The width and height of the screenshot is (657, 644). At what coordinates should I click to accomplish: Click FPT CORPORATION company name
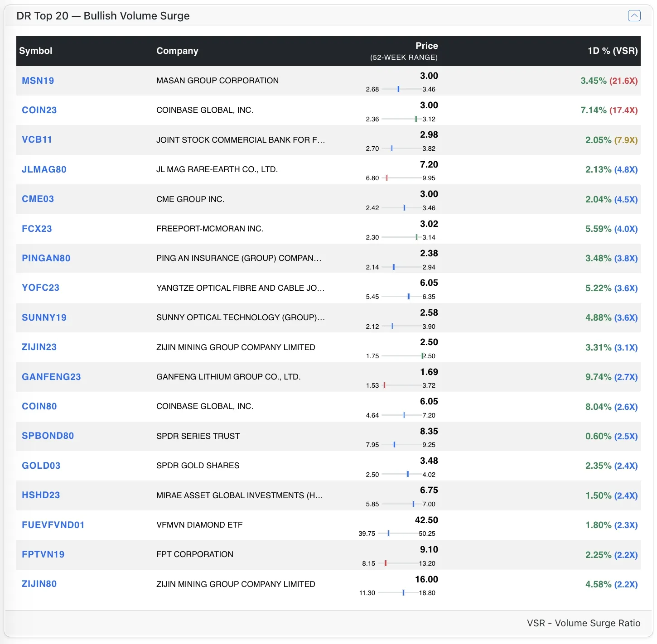pyautogui.click(x=195, y=554)
